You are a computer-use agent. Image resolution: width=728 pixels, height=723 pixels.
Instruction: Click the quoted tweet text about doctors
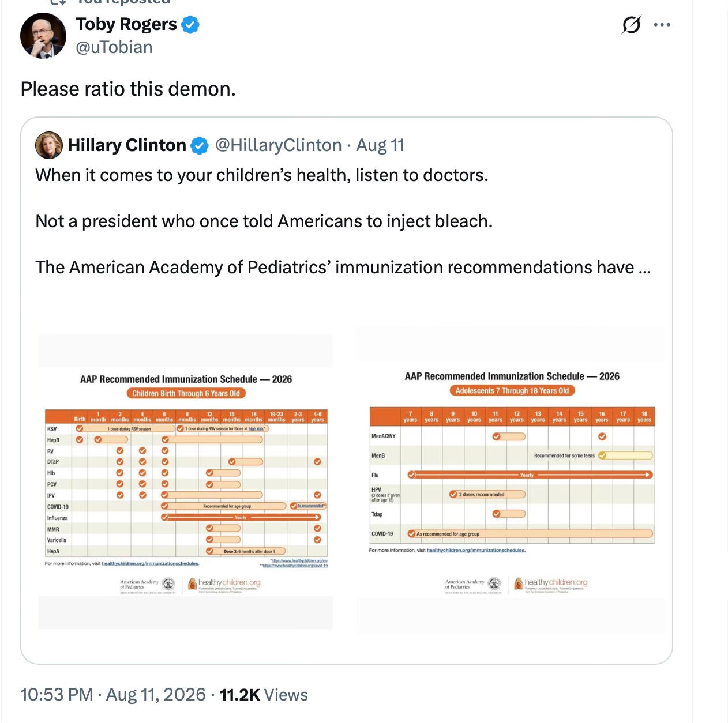(x=262, y=175)
